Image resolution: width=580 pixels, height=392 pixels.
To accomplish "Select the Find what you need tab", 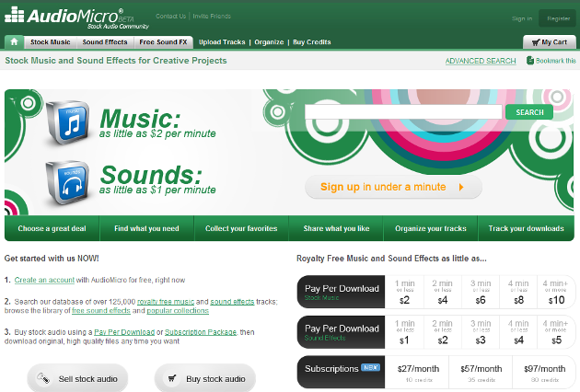I will point(146,228).
